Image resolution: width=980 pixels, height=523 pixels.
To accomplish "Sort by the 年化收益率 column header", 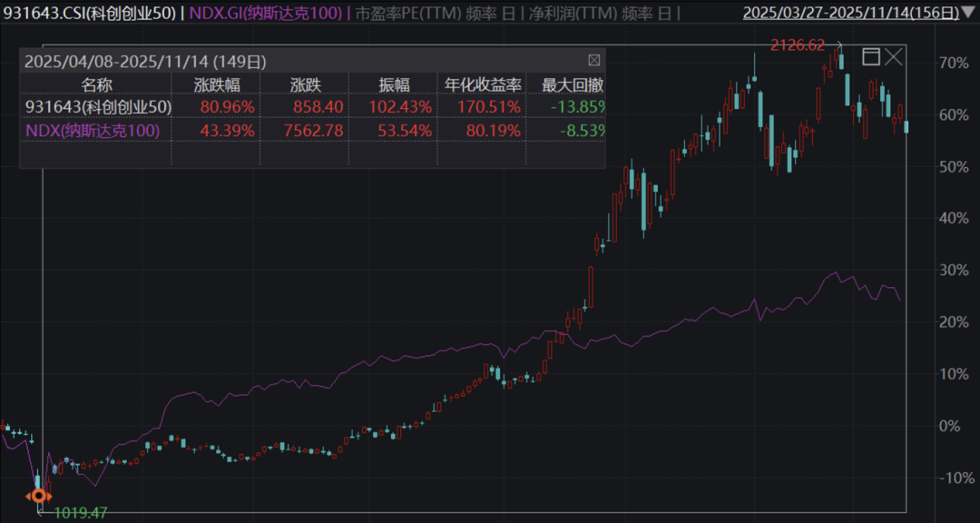I will pos(483,84).
